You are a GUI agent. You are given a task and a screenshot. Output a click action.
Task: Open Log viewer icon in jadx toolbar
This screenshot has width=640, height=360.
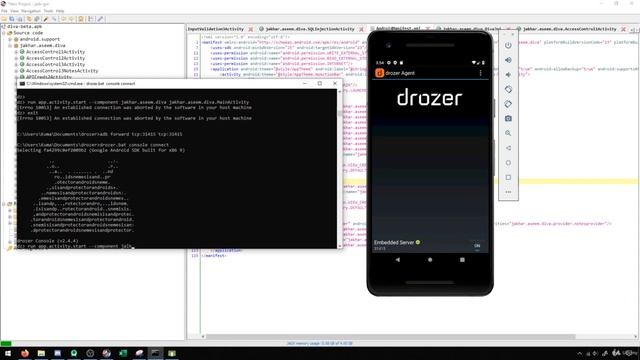point(91,19)
